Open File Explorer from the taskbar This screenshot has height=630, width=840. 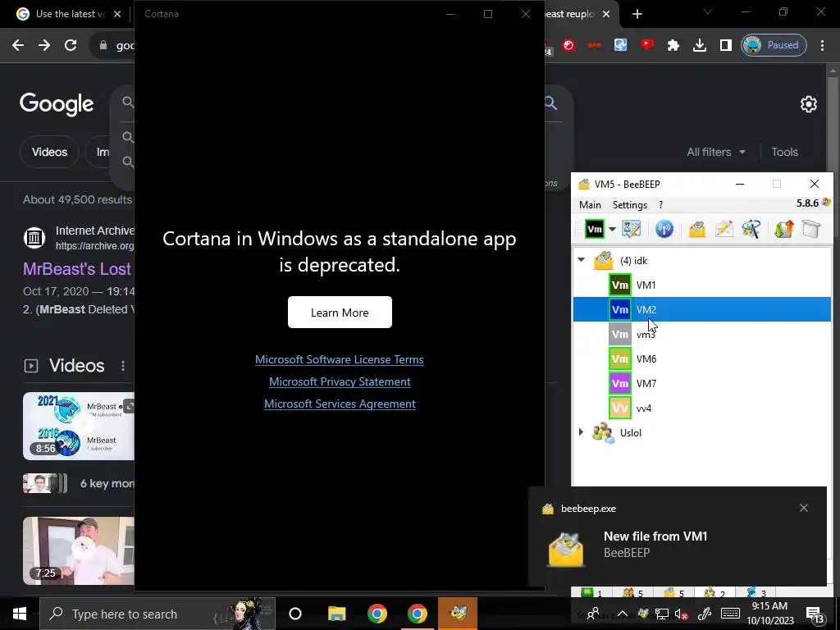tap(336, 614)
